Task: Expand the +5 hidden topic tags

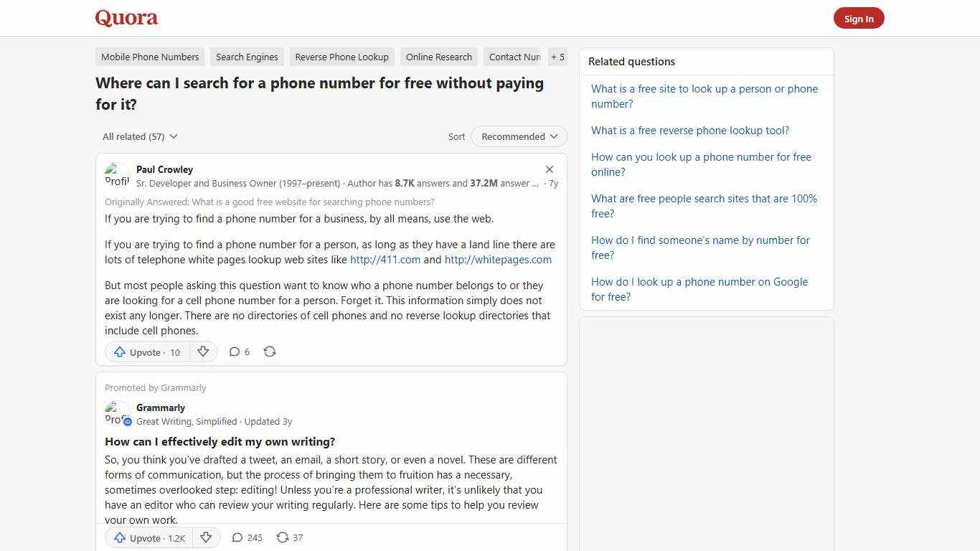Action: [557, 57]
